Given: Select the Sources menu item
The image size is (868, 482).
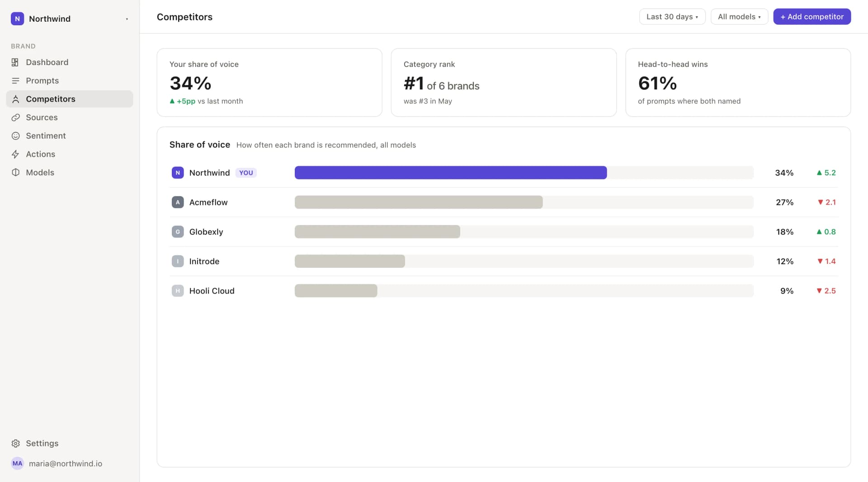Looking at the screenshot, I should (x=70, y=117).
